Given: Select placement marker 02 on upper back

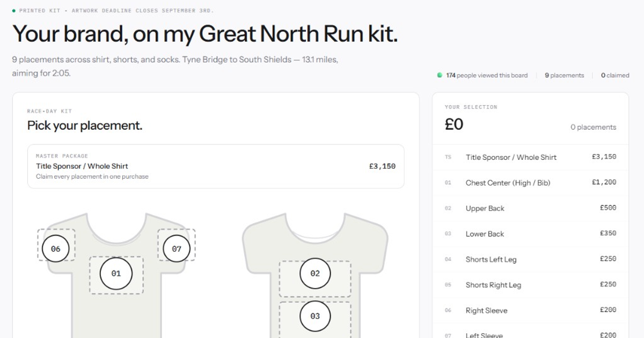Looking at the screenshot, I should pos(315,274).
